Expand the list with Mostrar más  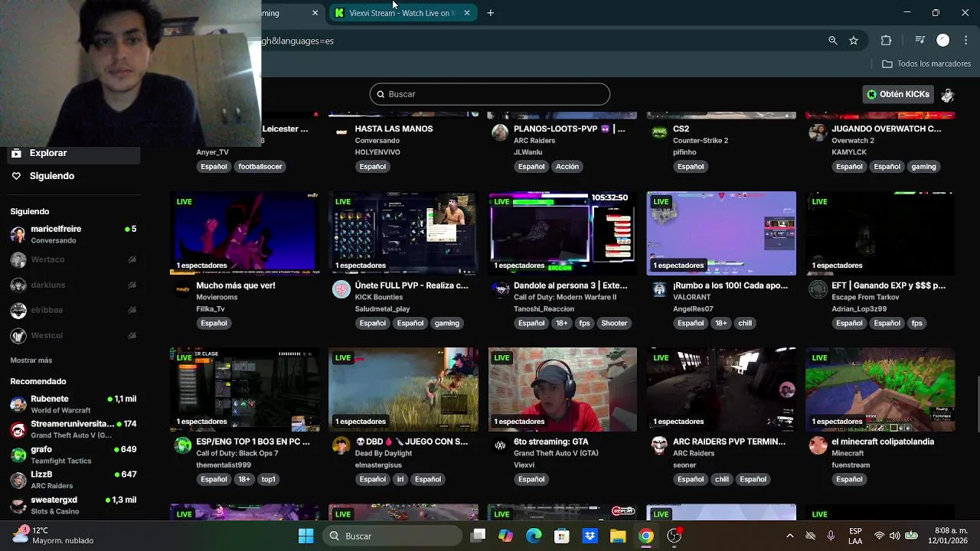pos(31,360)
